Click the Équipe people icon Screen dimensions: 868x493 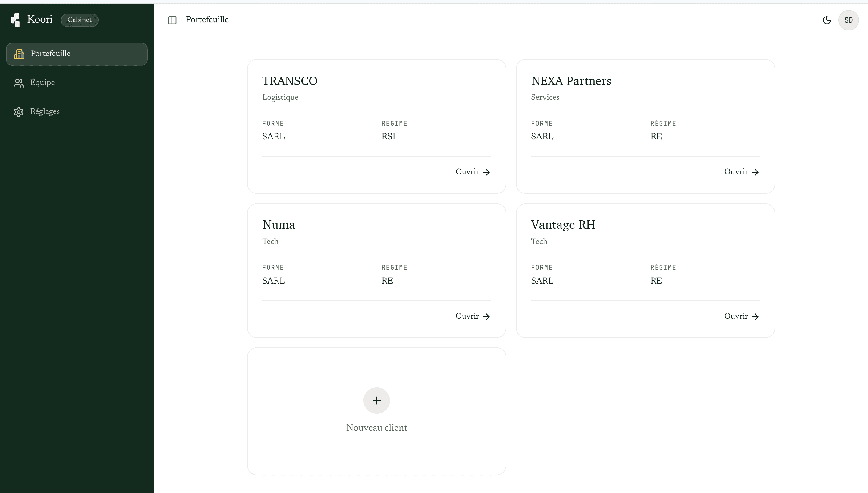(19, 83)
